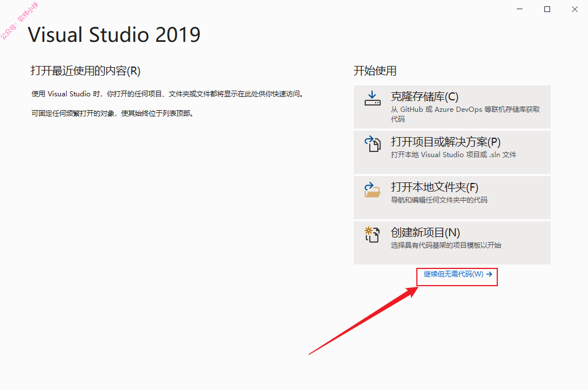Click the clone repository download icon
The height and width of the screenshot is (390, 588).
pos(372,98)
